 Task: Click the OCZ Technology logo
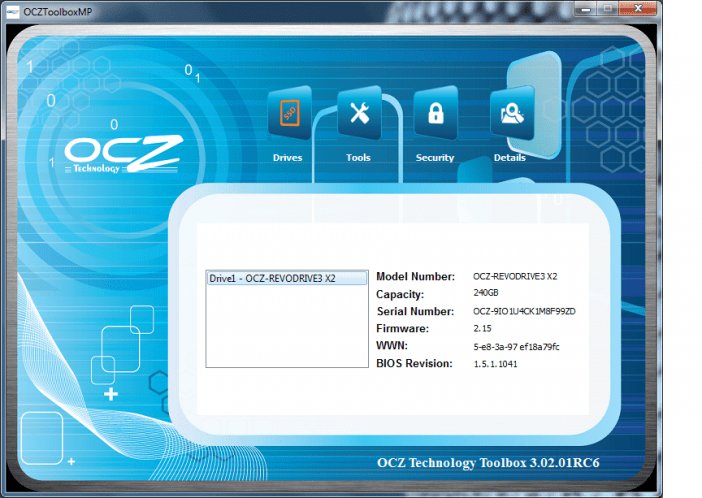(124, 155)
